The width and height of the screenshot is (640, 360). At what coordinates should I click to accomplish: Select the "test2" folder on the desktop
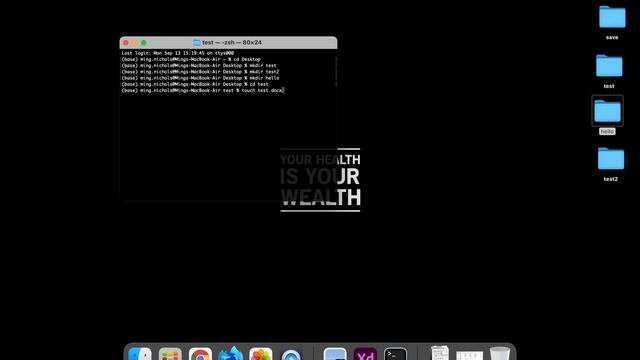611,158
